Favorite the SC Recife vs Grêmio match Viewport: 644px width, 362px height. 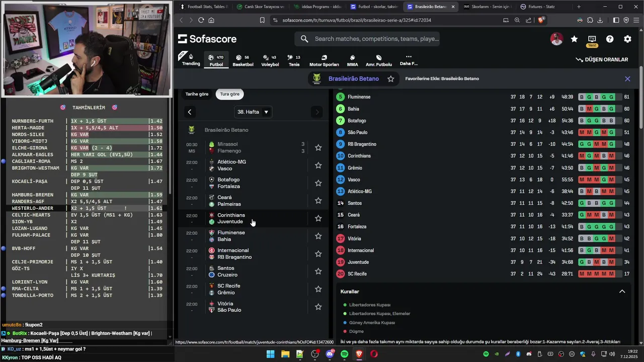point(318,289)
